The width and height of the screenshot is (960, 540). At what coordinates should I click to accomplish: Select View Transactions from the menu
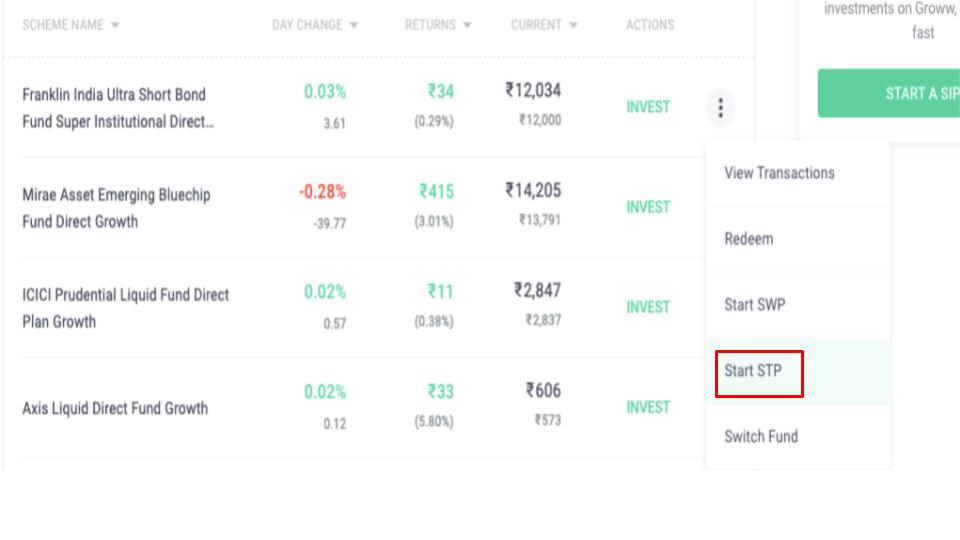(797, 173)
